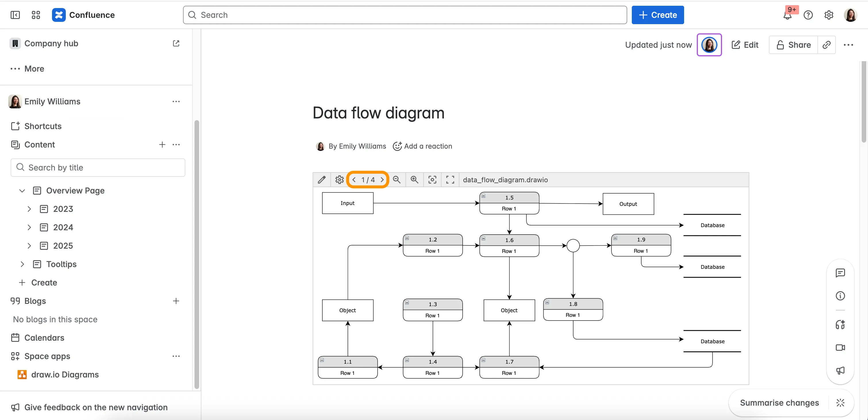Open the Calendars section
The height and width of the screenshot is (420, 868).
pos(44,337)
